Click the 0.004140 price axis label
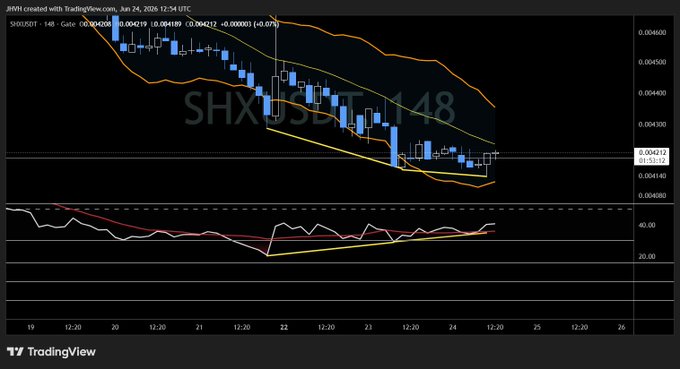Screen dimensions: 680x369 (652, 176)
